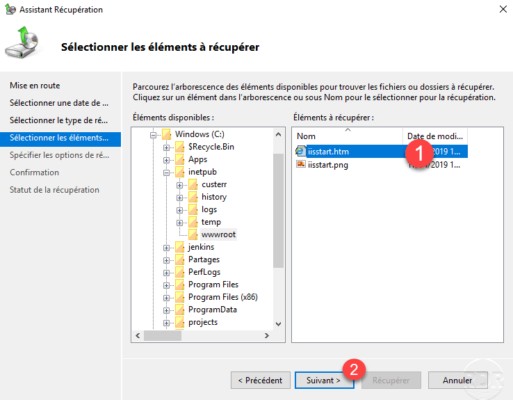513x400 pixels.
Task: Click the logs folder icon
Action: (193, 210)
